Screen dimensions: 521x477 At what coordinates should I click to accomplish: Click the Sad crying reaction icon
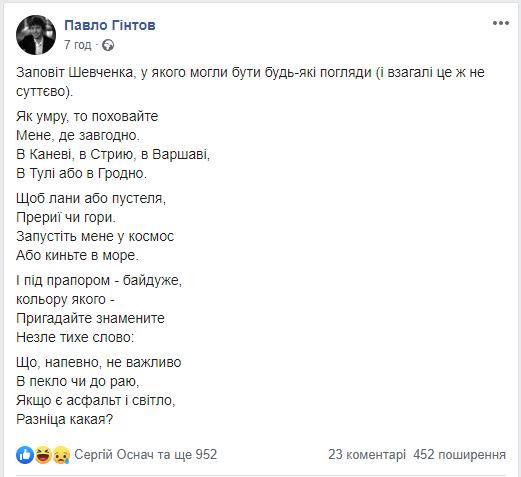click(61, 455)
